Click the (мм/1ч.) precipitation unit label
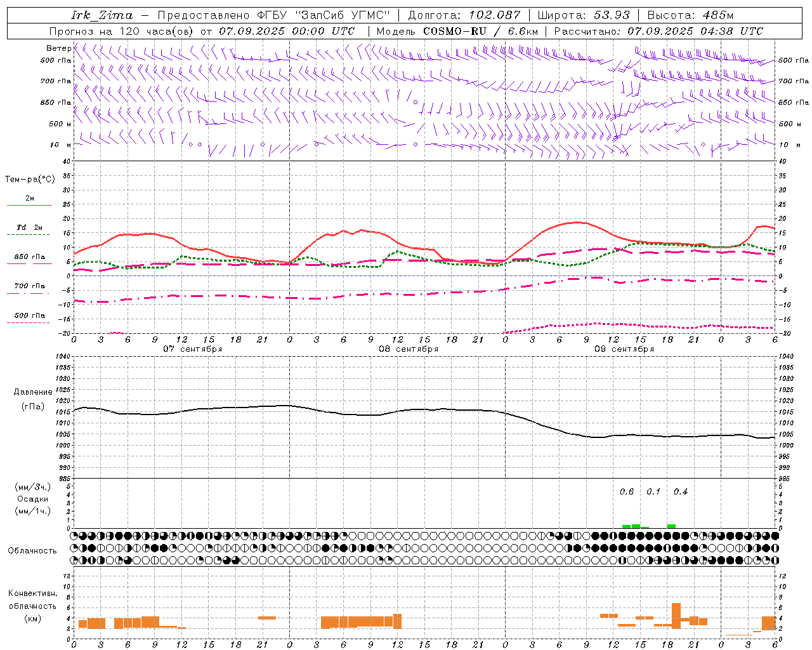 (x=32, y=511)
